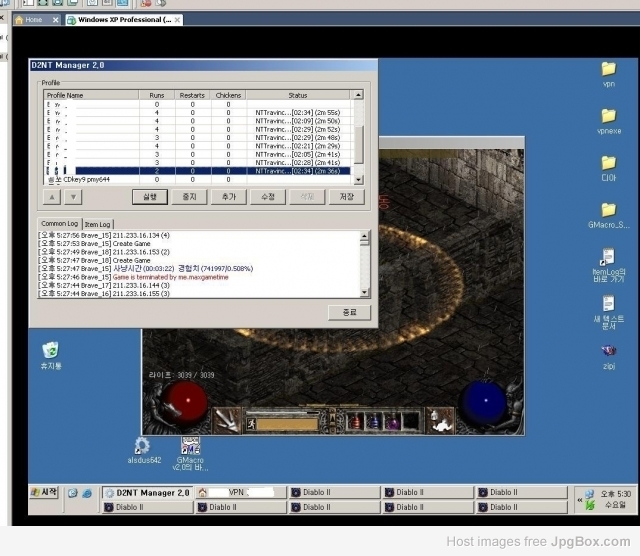
Task: Sort by Chickens column header
Action: click(228, 95)
